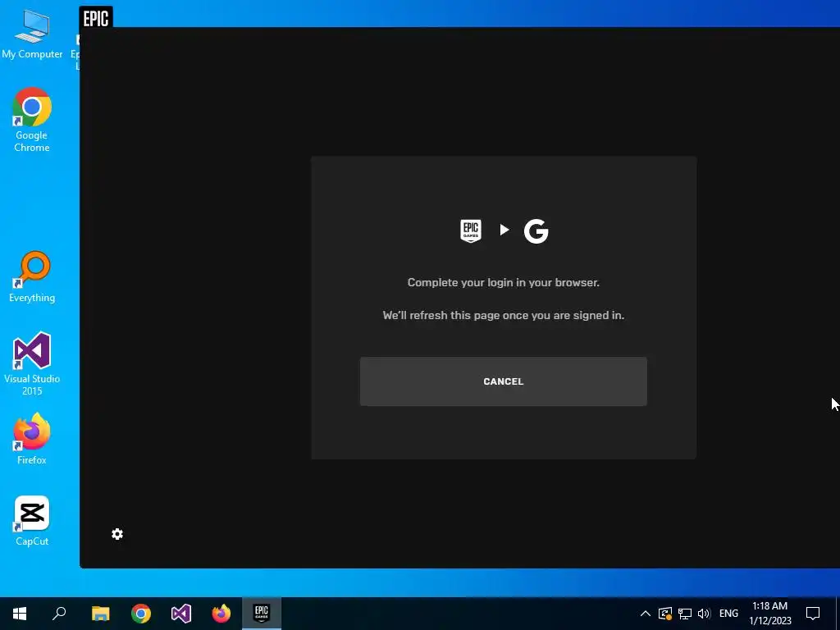Open network status tray icon
Image resolution: width=840 pixels, height=630 pixels.
pyautogui.click(x=685, y=614)
